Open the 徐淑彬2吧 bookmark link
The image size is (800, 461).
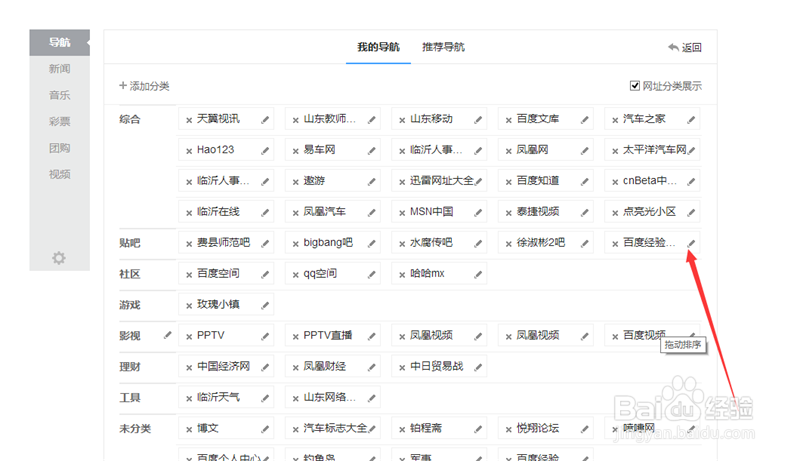point(541,242)
